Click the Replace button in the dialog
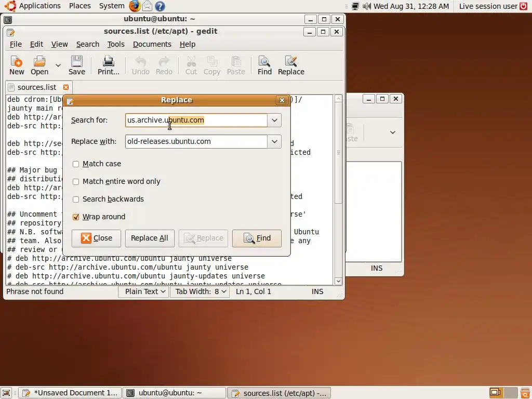532x399 pixels. point(203,238)
